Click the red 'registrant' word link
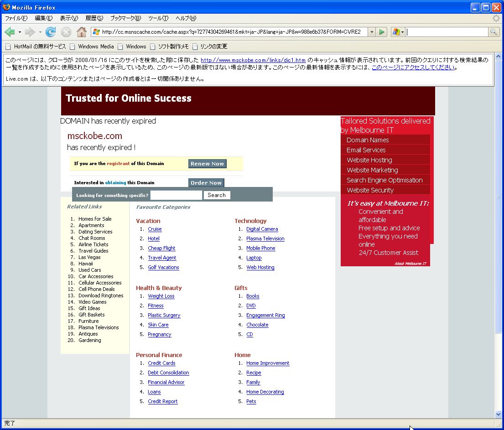The height and width of the screenshot is (430, 504). [118, 164]
